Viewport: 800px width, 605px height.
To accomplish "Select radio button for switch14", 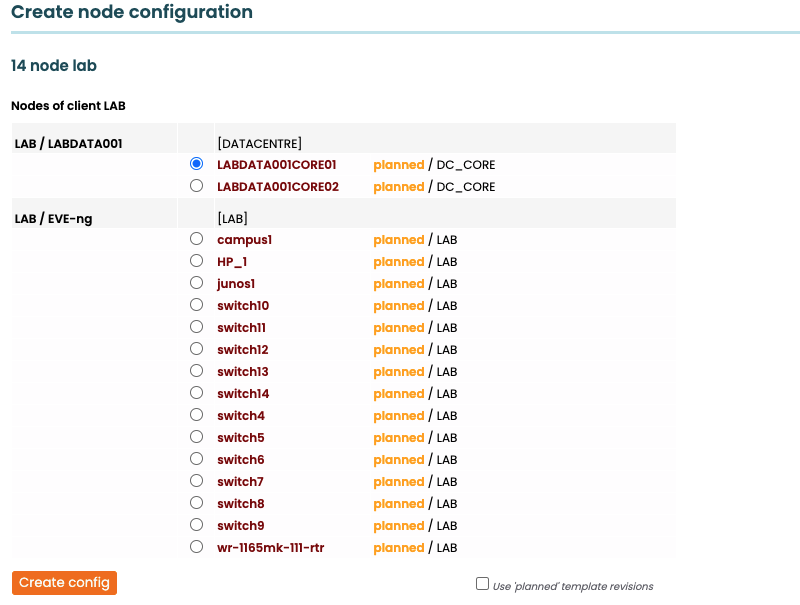I will (x=196, y=394).
